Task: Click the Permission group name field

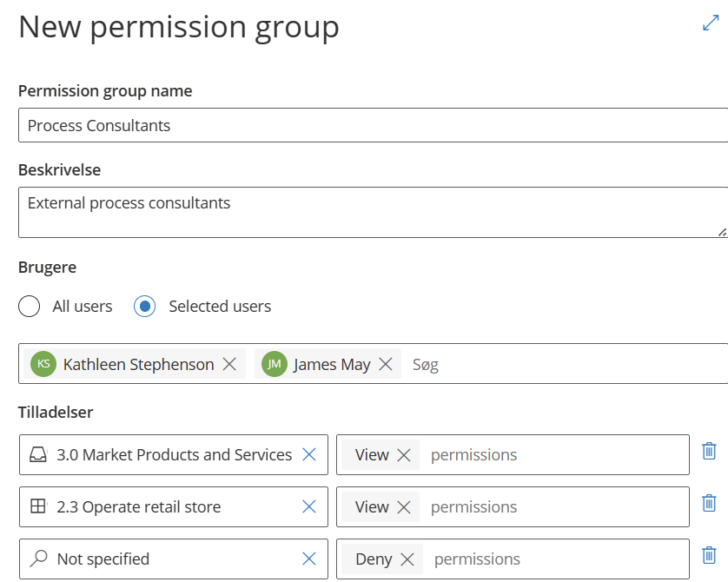Action: [372, 125]
